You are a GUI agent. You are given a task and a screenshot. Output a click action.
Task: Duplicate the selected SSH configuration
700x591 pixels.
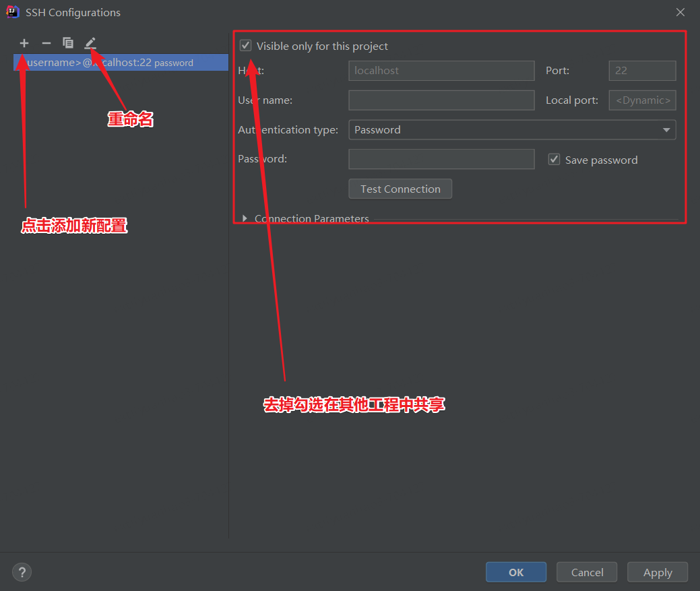click(68, 43)
